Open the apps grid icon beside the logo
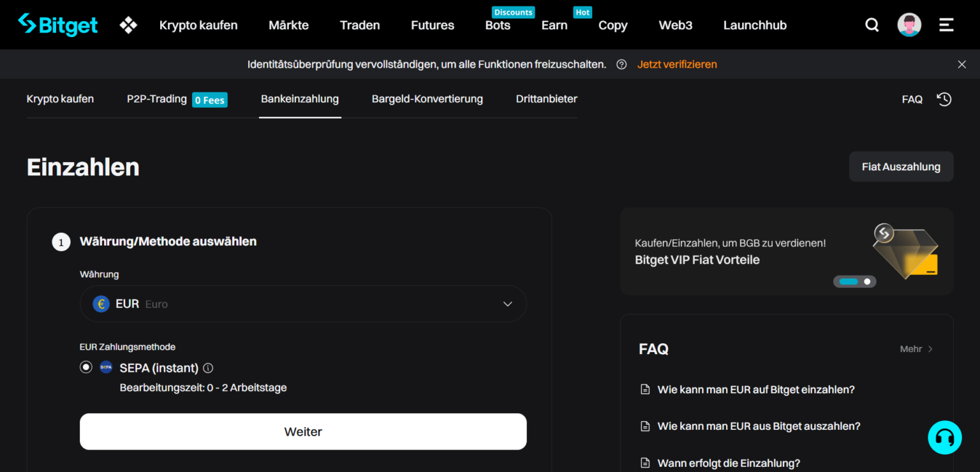Screen dimensions: 980x472 coord(128,24)
